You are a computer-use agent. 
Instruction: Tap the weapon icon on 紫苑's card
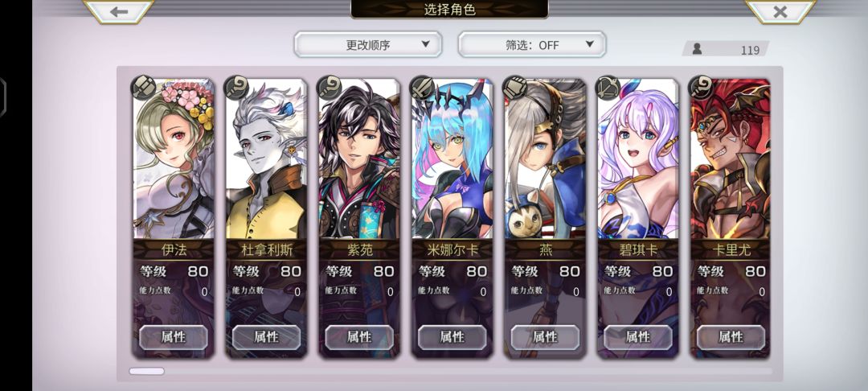pos(330,88)
